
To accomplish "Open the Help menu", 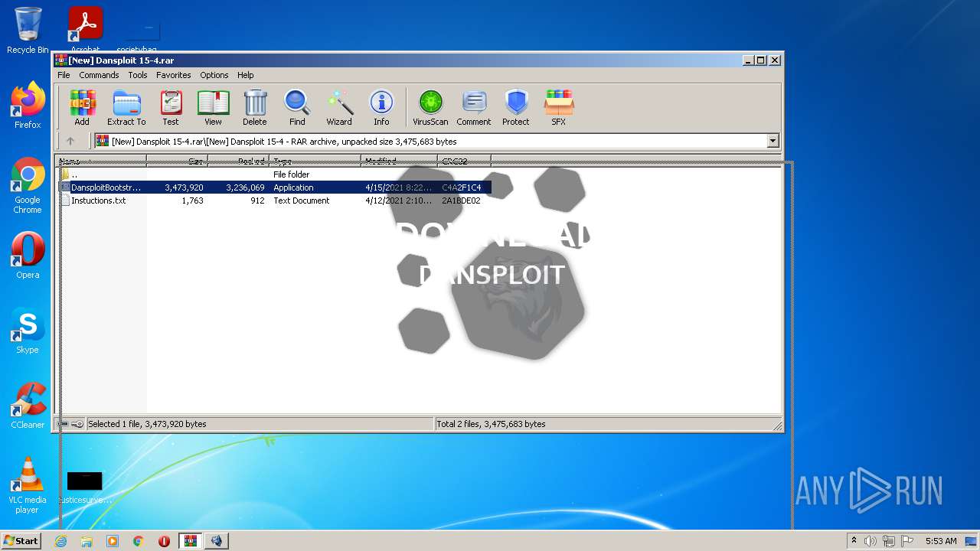I will click(x=245, y=75).
